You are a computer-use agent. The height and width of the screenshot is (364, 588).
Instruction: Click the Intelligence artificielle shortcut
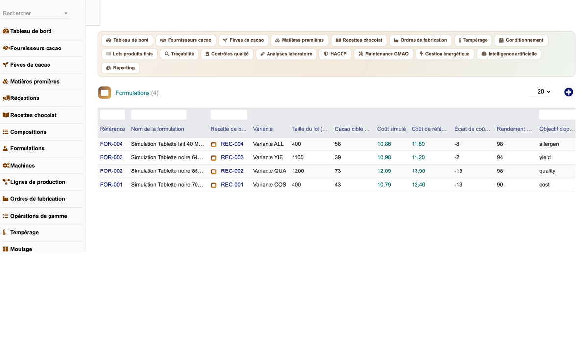pos(509,54)
